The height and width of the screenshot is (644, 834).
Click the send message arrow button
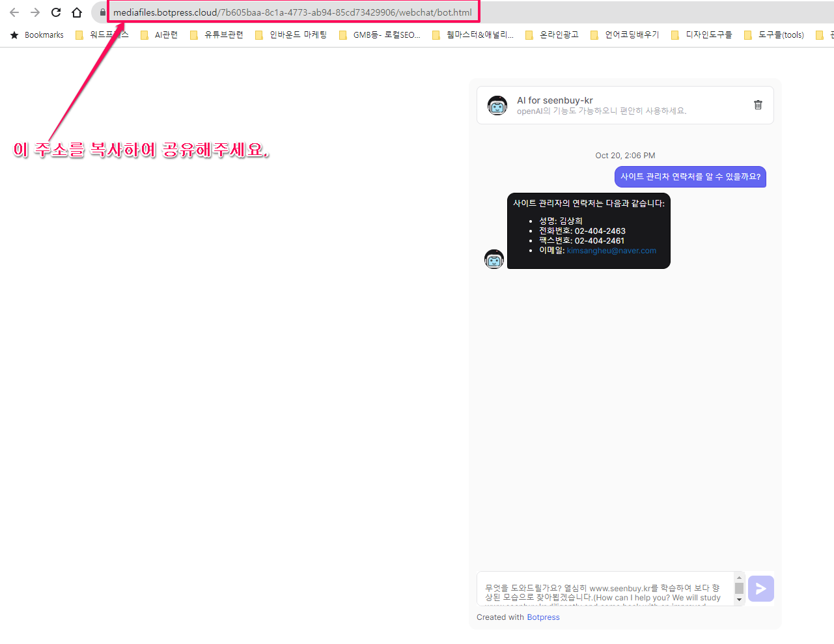click(760, 589)
